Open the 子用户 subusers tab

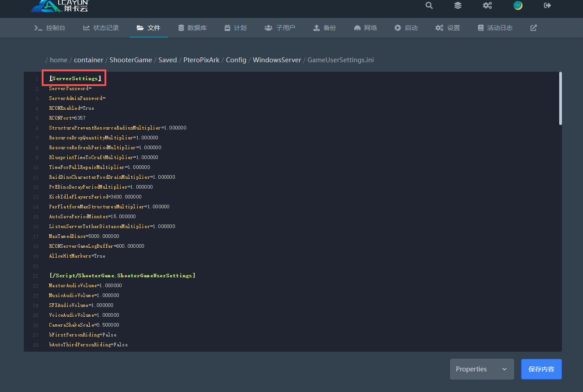pos(280,28)
